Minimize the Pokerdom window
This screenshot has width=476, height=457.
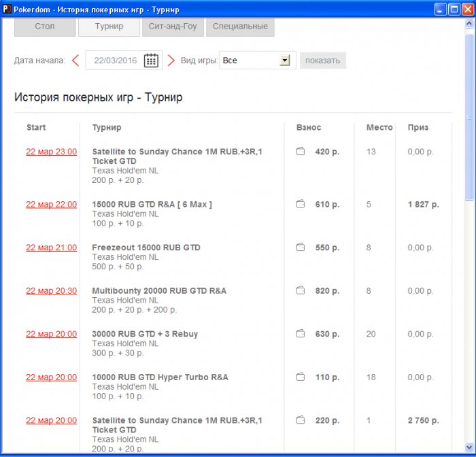point(441,10)
